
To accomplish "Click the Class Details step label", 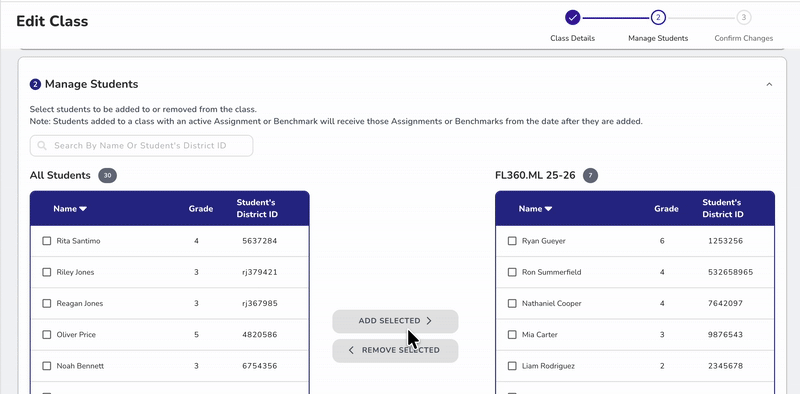I will point(572,38).
